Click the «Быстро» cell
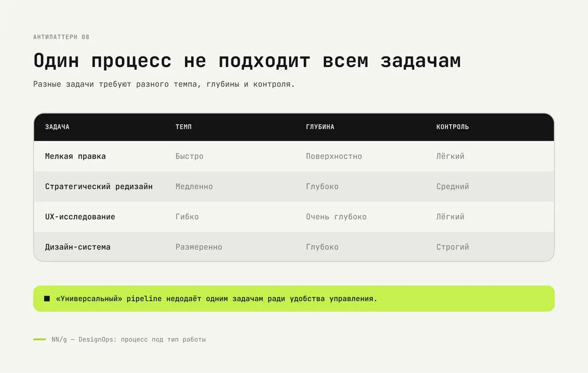 click(x=189, y=156)
